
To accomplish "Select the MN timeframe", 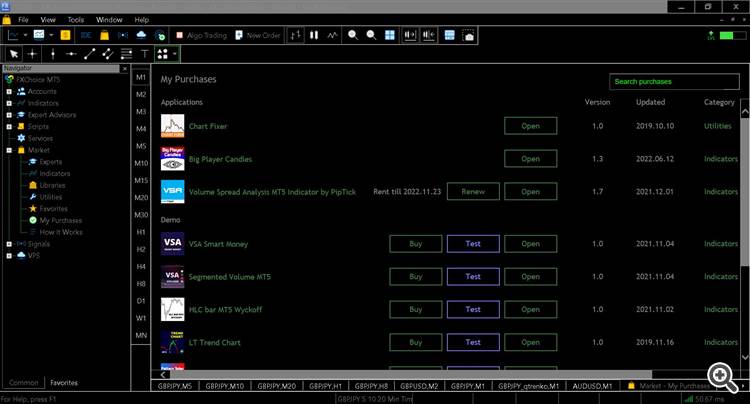I will click(141, 335).
